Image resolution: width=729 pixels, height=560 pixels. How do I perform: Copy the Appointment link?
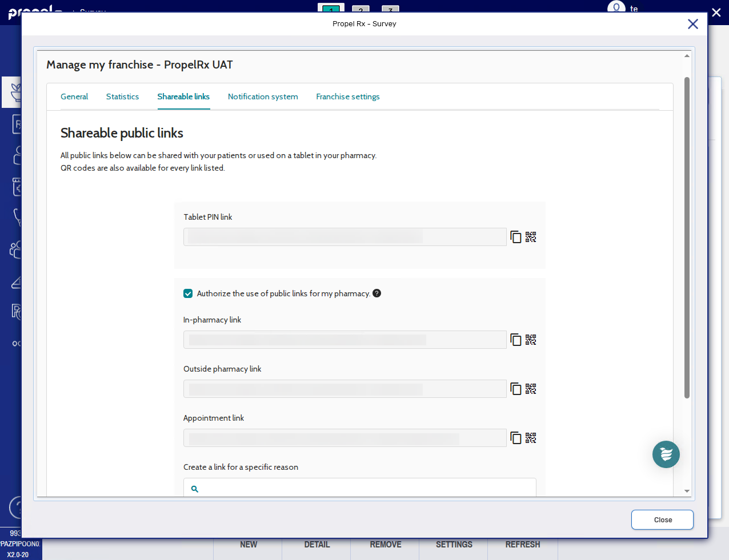tap(515, 438)
